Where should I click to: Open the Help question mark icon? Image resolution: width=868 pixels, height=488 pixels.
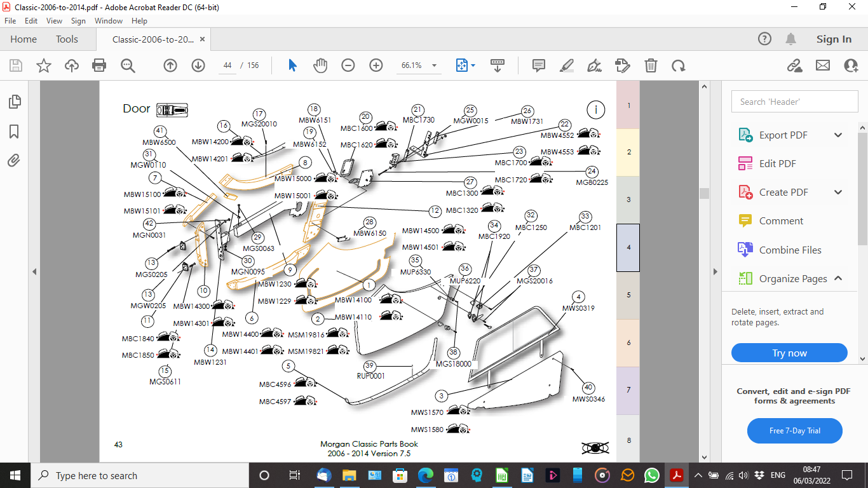coord(764,39)
